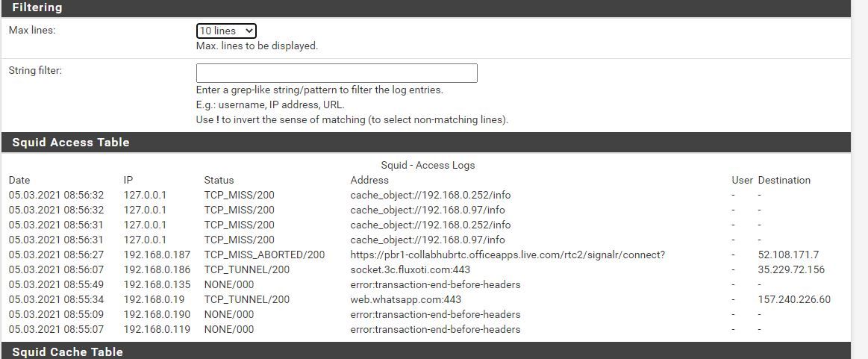
Task: Open the Max lines dropdown
Action: 226,31
